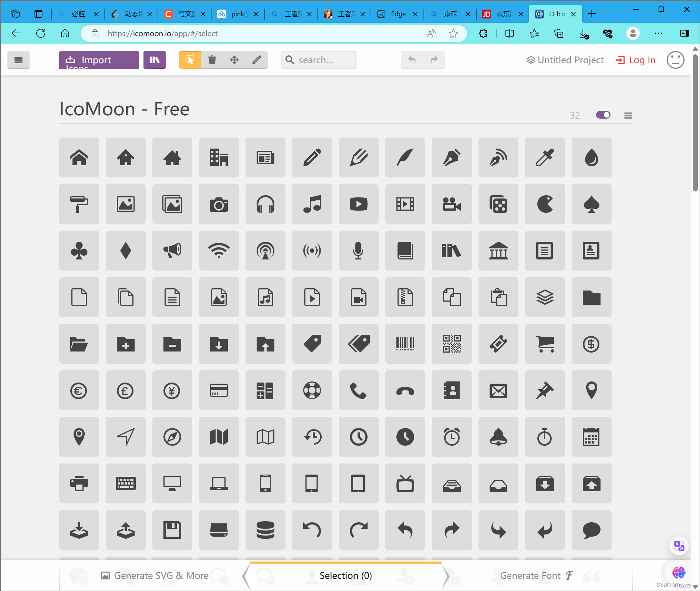Screen dimensions: 700x591
Task: Pick the calculator icon
Action: pos(266,390)
